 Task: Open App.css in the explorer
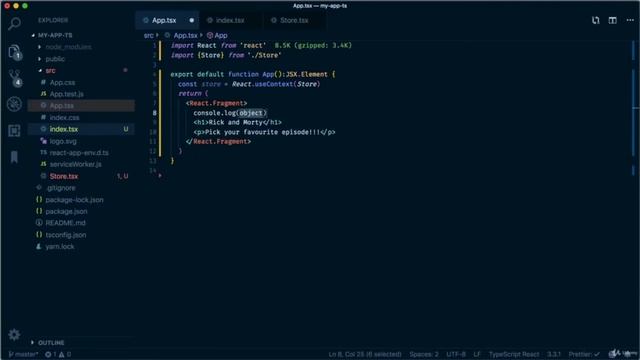coord(62,82)
